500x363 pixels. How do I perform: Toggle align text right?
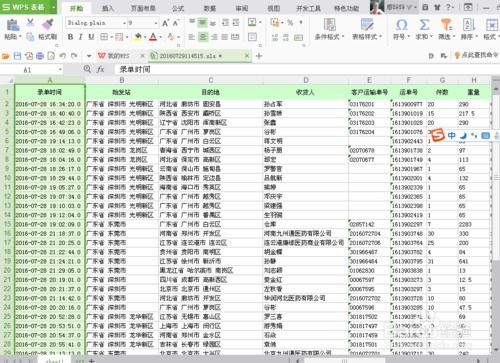point(214,37)
